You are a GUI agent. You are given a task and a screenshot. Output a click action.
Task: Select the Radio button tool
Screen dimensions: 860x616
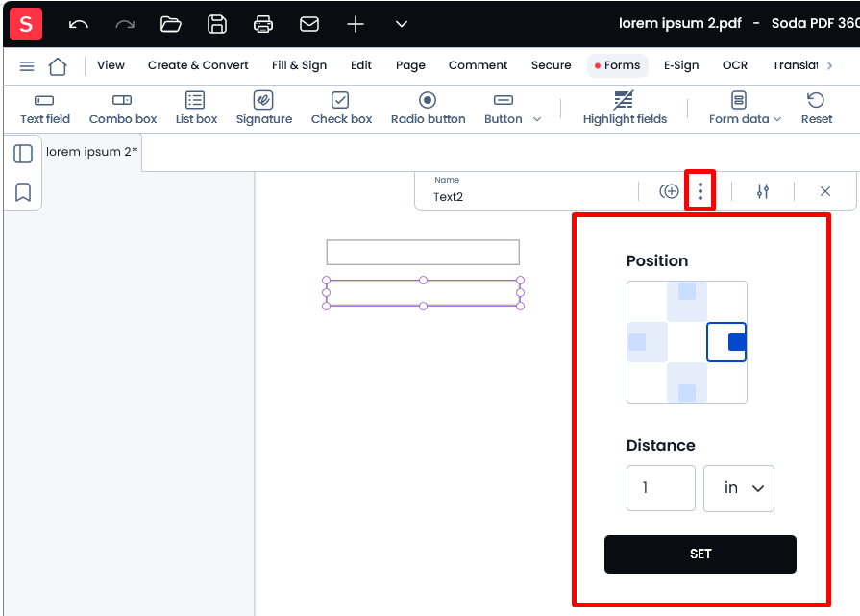(x=428, y=108)
